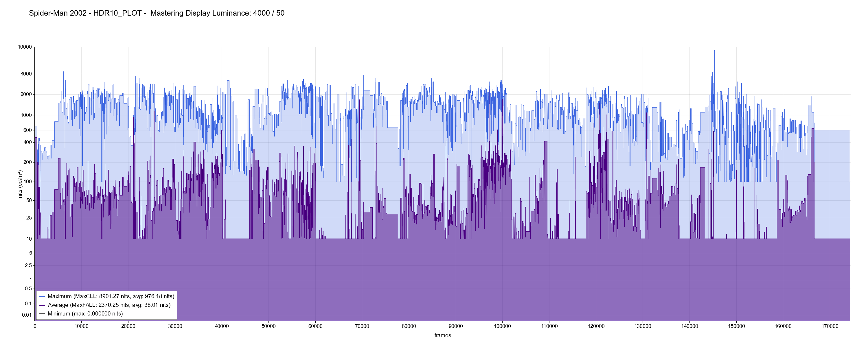Select the Minimum legend entry text
The image size is (868, 347).
coord(85,314)
